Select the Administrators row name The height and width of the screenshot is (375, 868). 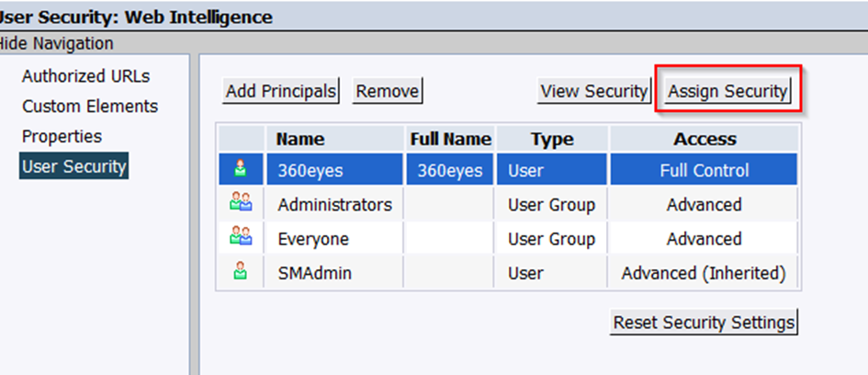[335, 205]
